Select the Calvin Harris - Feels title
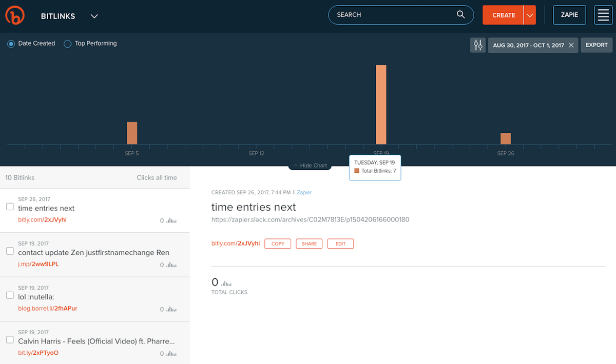 tap(97, 341)
